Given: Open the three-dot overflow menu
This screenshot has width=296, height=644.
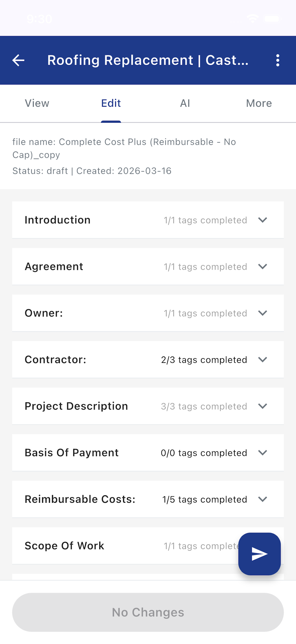Looking at the screenshot, I should tap(277, 60).
